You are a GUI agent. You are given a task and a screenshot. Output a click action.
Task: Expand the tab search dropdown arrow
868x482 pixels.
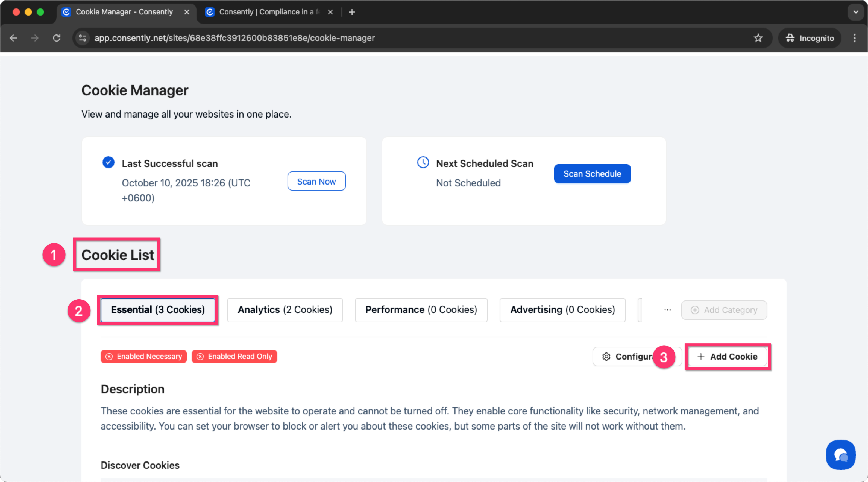(856, 12)
